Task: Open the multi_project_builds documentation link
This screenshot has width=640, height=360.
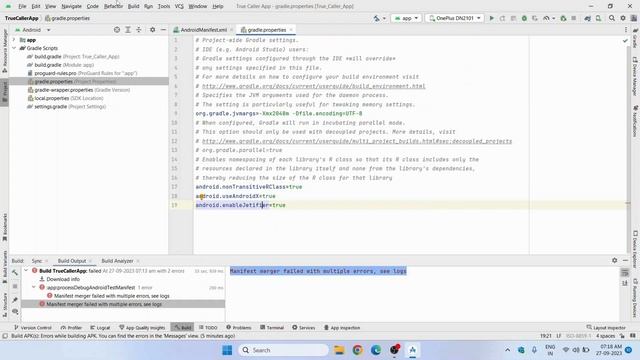Action: point(357,141)
